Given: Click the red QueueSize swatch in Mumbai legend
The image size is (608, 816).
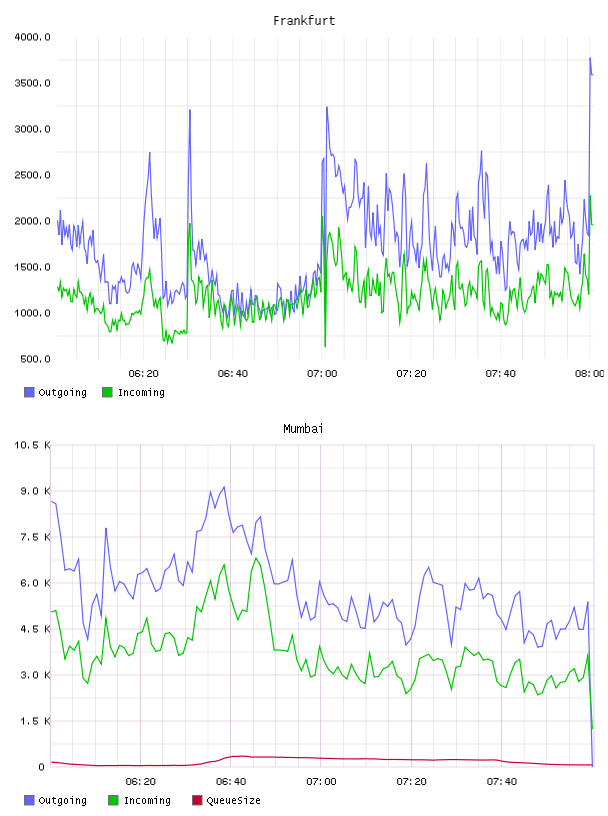Looking at the screenshot, I should [197, 800].
